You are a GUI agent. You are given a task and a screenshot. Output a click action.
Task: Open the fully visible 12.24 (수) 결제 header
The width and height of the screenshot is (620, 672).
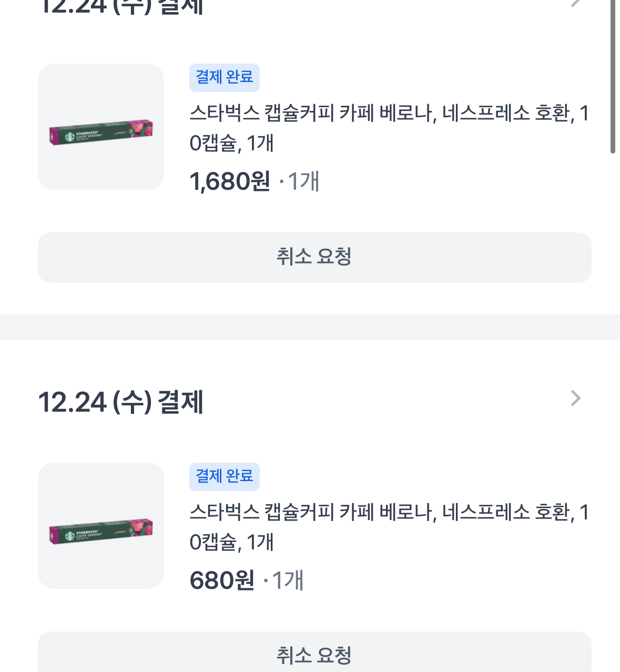[x=121, y=402]
